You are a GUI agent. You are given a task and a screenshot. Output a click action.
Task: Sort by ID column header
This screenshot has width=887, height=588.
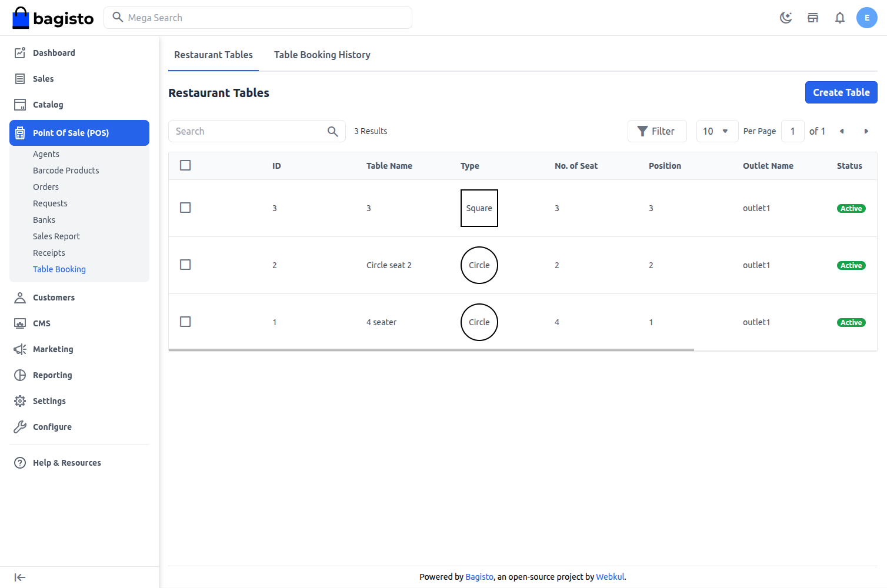(x=276, y=166)
